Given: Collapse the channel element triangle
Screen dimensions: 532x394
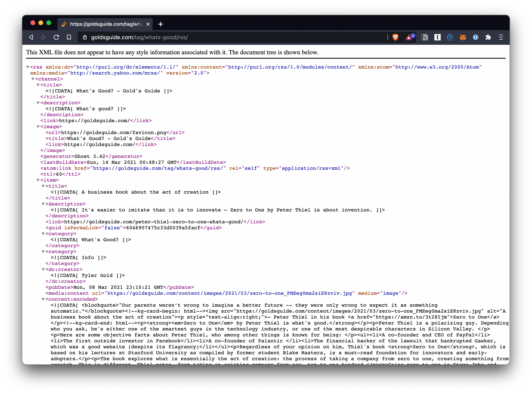Looking at the screenshot, I should [33, 79].
